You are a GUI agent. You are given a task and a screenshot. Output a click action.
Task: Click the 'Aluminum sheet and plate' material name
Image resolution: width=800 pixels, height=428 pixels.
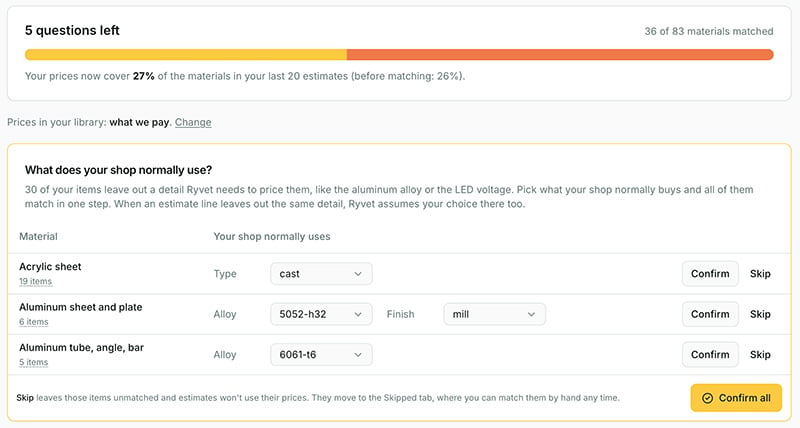(x=81, y=307)
